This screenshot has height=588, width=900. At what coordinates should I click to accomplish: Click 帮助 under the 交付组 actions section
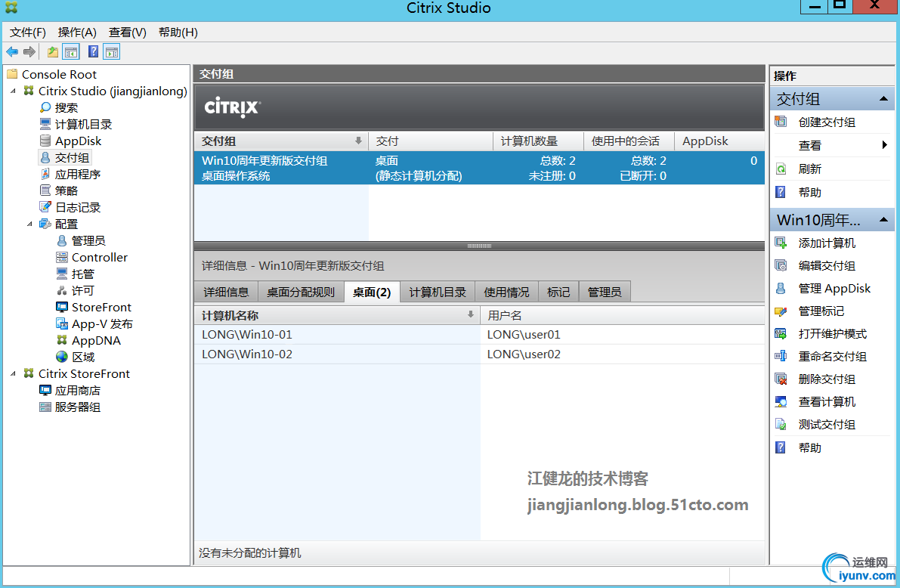point(809,193)
